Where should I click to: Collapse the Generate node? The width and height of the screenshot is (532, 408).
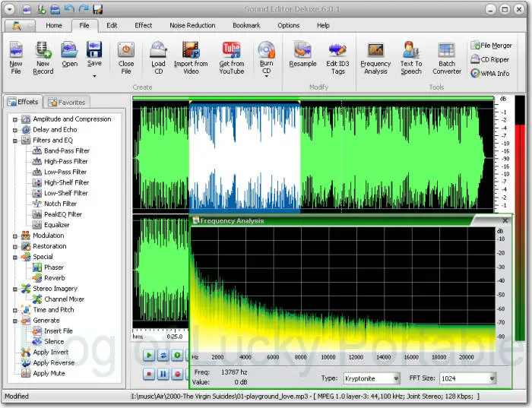point(15,321)
